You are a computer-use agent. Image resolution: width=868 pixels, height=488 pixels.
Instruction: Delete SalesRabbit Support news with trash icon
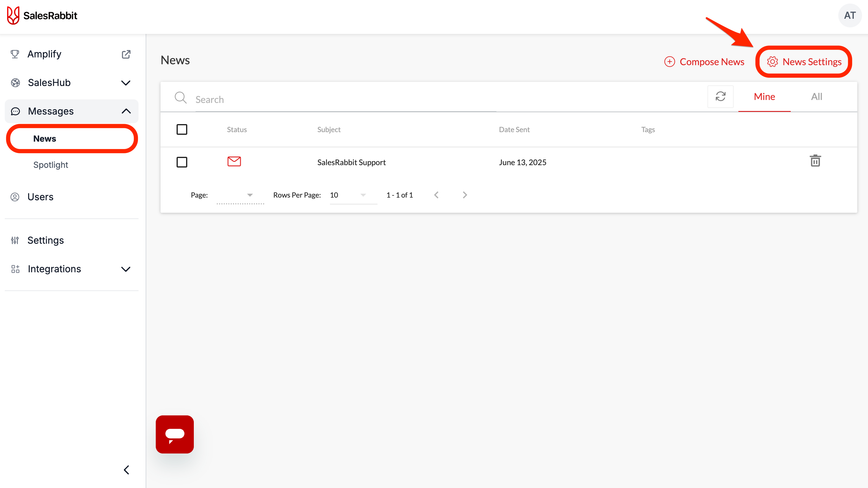815,161
